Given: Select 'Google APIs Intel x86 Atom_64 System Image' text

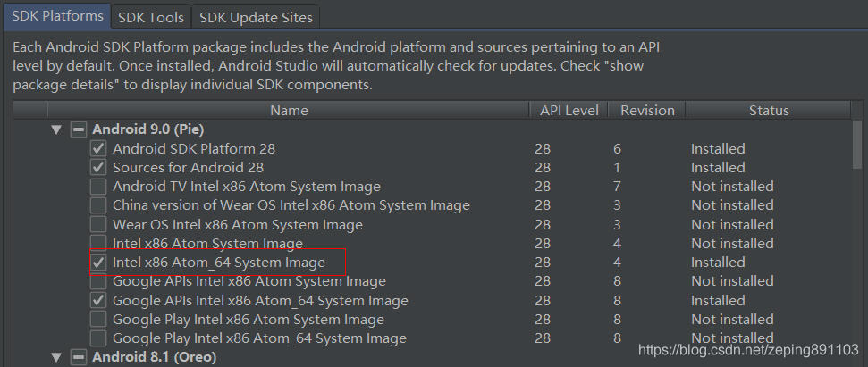Looking at the screenshot, I should [260, 301].
